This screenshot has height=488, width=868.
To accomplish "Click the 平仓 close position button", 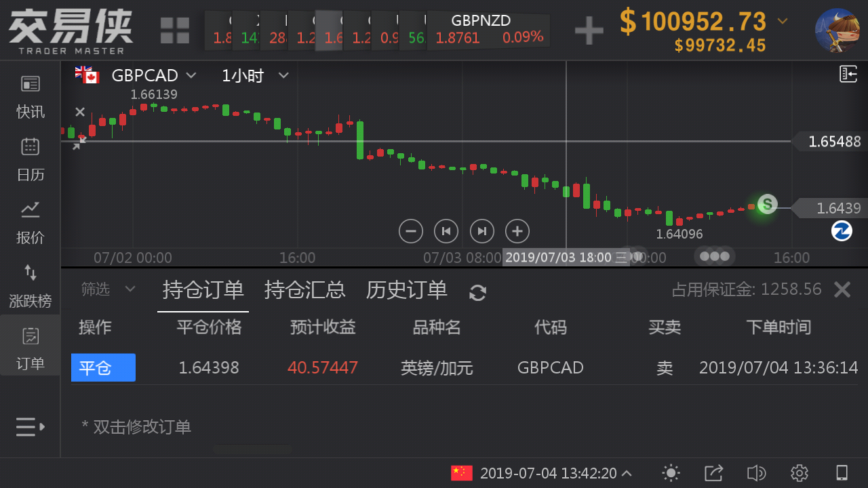I will (x=103, y=367).
